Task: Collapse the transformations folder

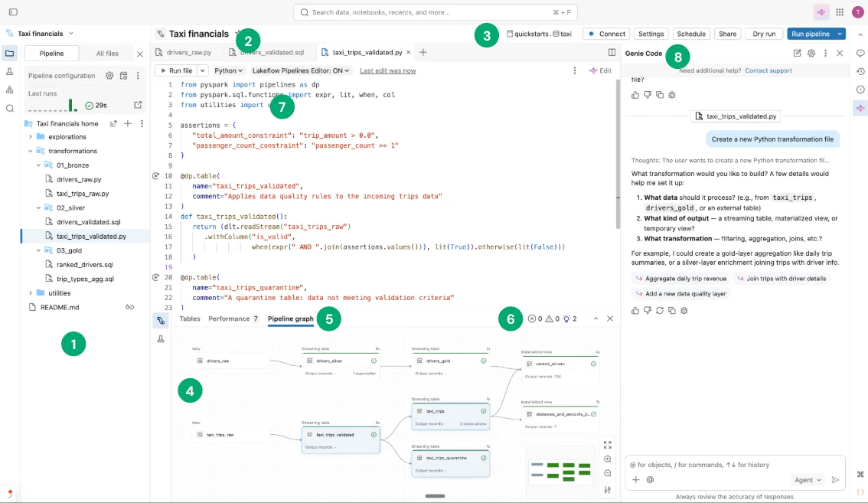Action: pos(31,151)
